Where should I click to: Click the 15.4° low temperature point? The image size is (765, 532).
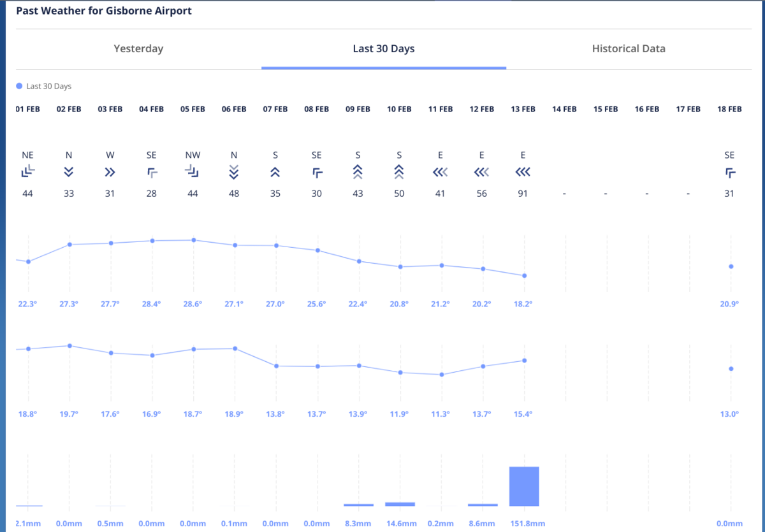coord(524,361)
